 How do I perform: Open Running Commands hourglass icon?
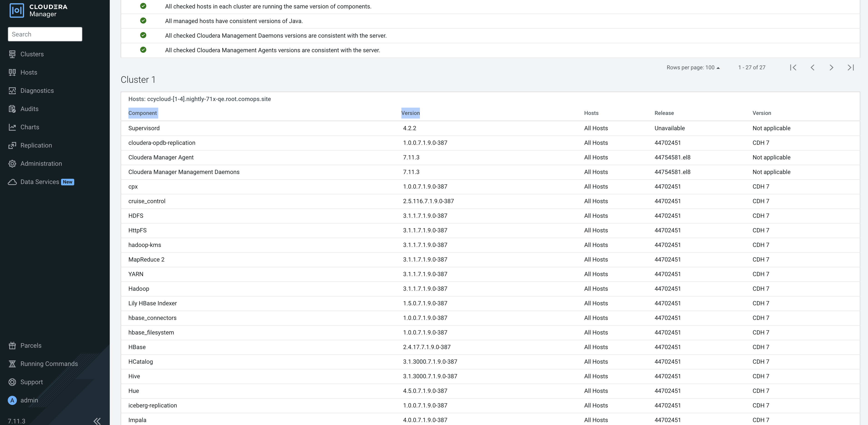point(12,364)
